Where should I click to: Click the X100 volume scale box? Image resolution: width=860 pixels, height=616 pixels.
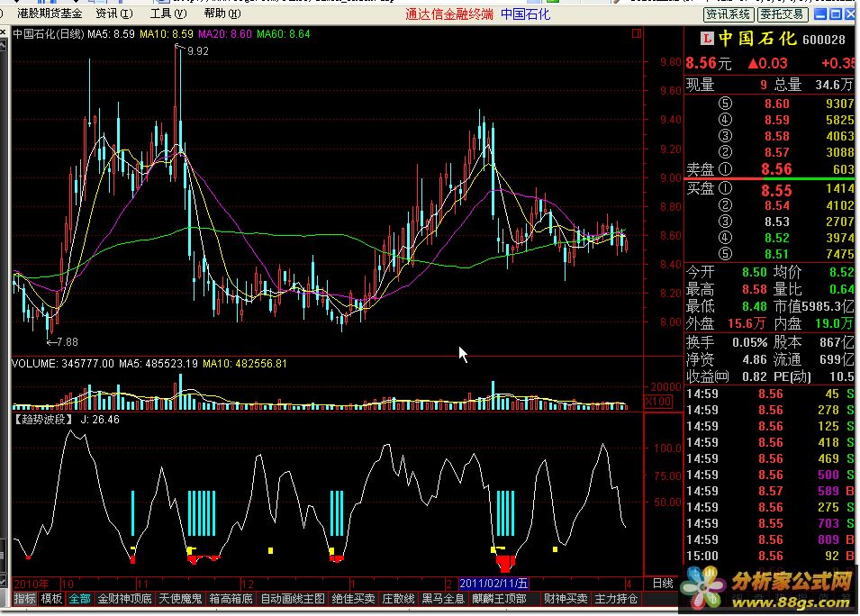[658, 402]
